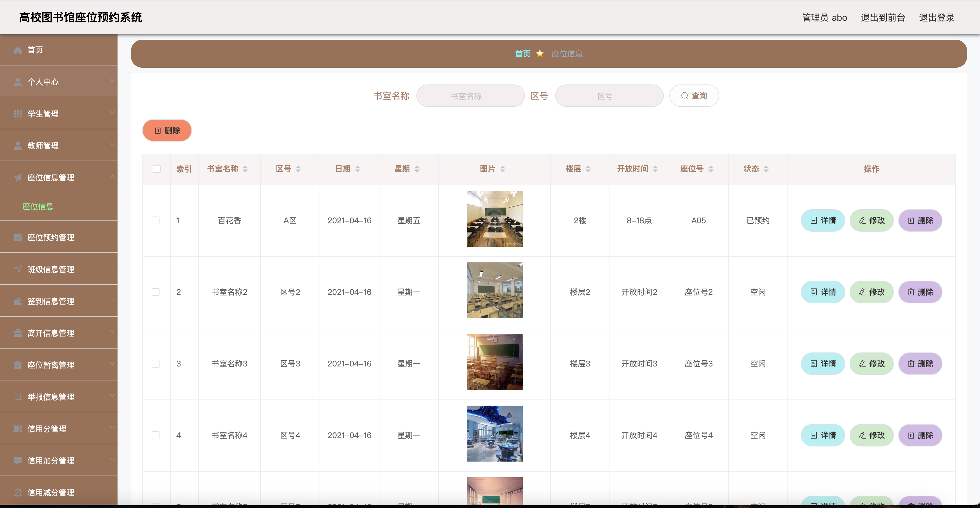Click the paper plane icon beside 座位信息管理

(x=18, y=178)
